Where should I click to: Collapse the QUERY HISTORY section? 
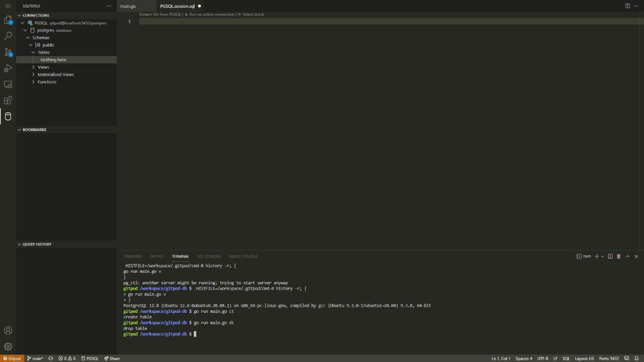click(x=19, y=244)
